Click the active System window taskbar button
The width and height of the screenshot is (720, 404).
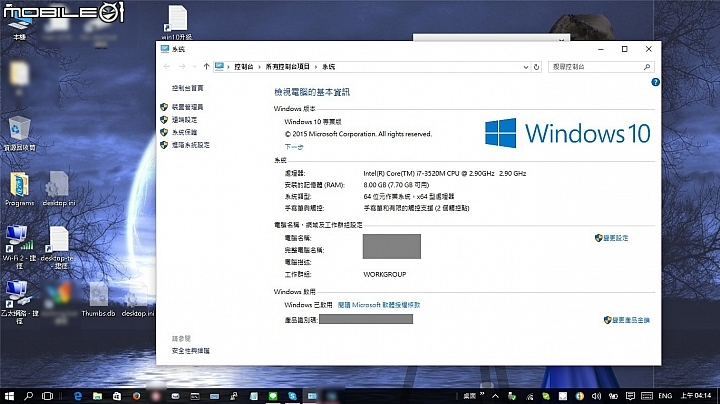pos(312,396)
